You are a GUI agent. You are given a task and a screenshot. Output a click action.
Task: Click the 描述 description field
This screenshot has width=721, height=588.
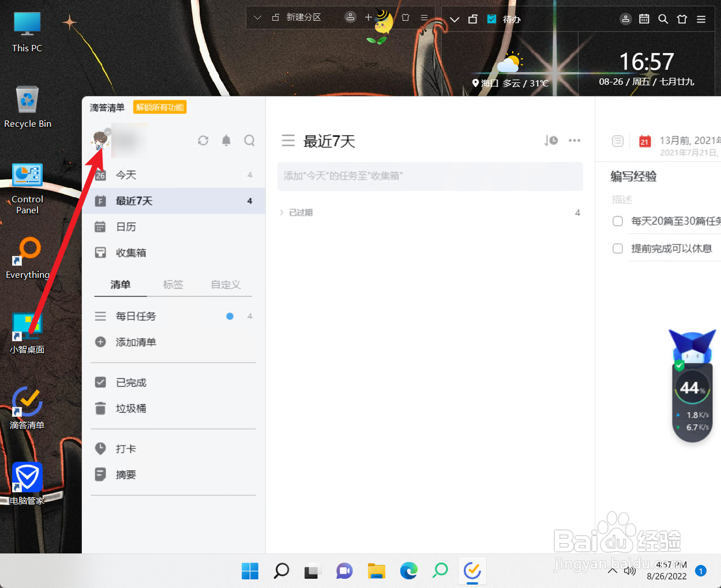(622, 199)
